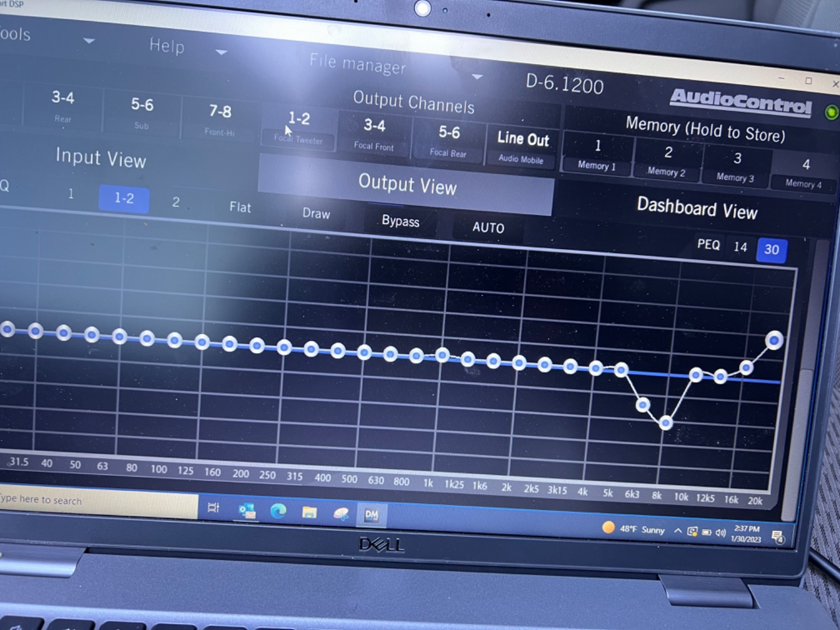Open File Explorer from the taskbar
The image size is (840, 630).
309,513
